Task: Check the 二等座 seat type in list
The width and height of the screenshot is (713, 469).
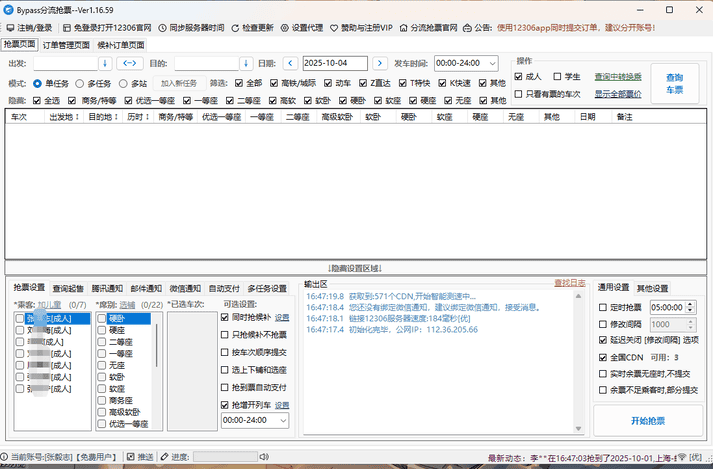Action: [x=102, y=342]
